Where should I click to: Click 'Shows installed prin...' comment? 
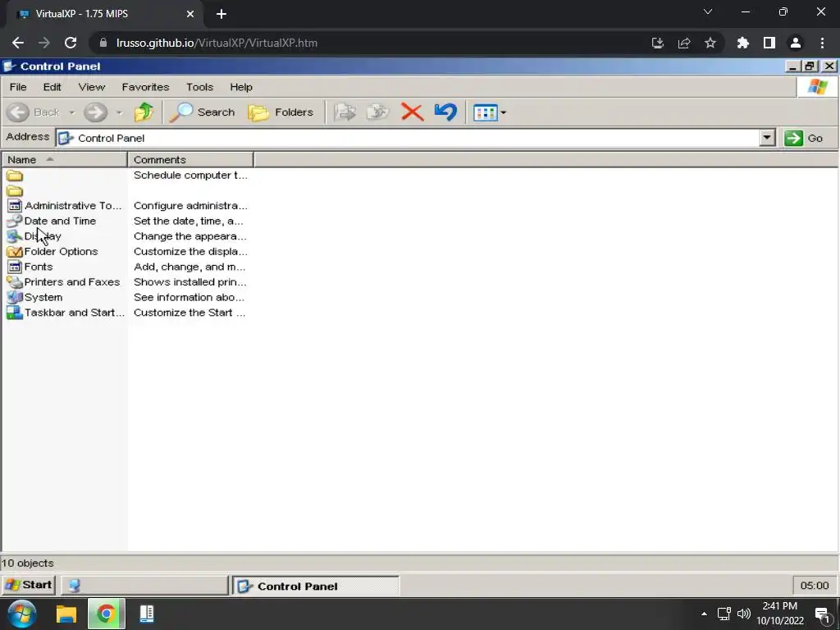[189, 282]
